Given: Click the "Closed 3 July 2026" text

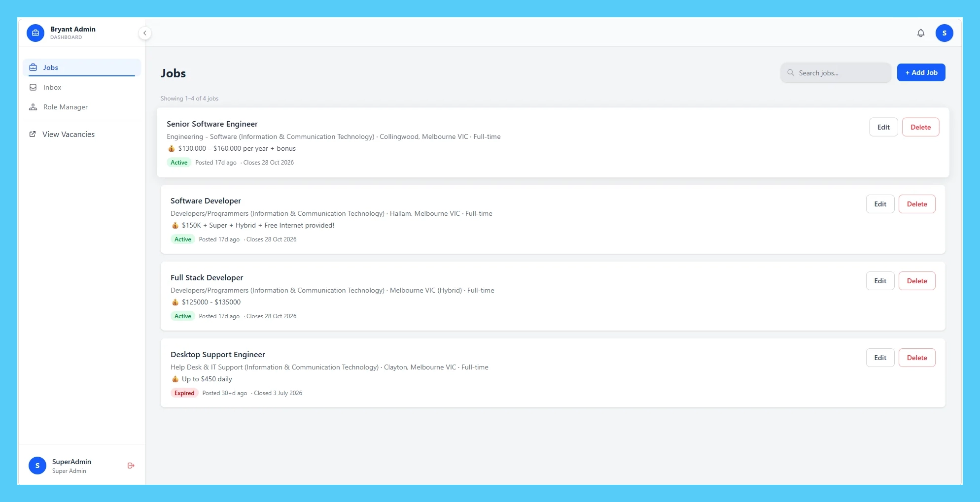Looking at the screenshot, I should point(278,393).
